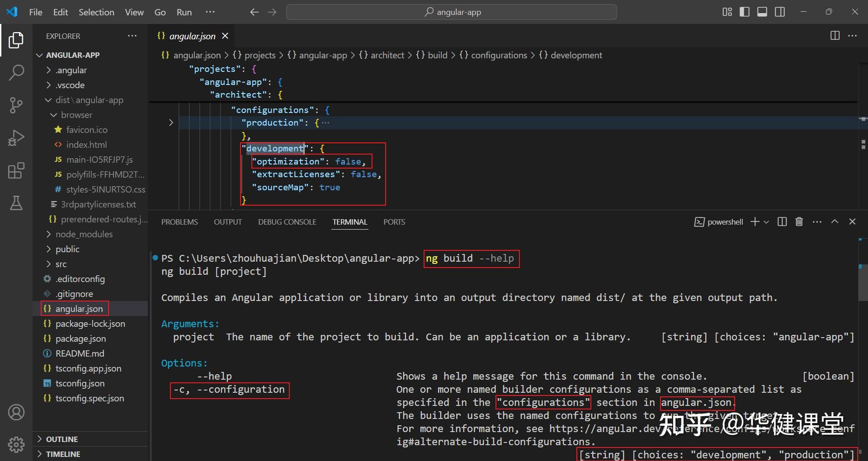Image resolution: width=868 pixels, height=461 pixels.
Task: Toggle the bottom panel layout button
Action: (x=762, y=12)
